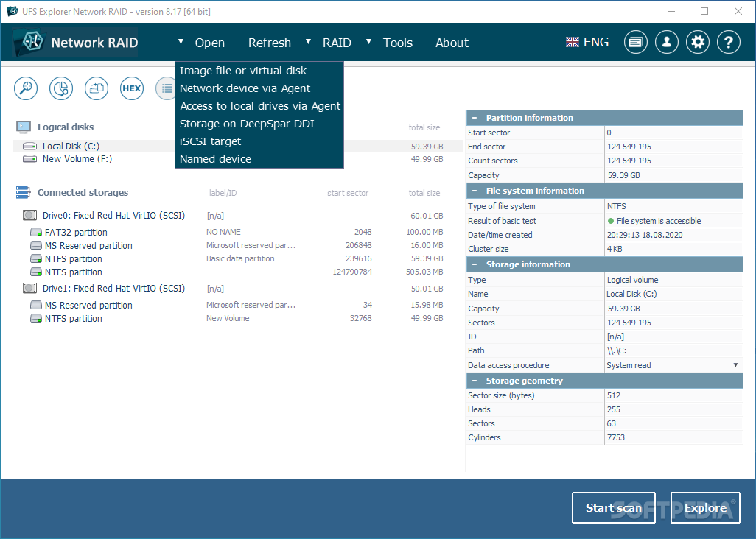The image size is (756, 539).
Task: Click the Cylinders value 7753
Action: (x=616, y=437)
